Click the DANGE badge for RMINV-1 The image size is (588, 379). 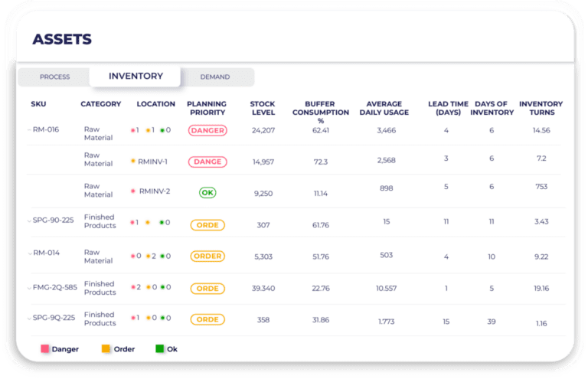[x=207, y=162]
